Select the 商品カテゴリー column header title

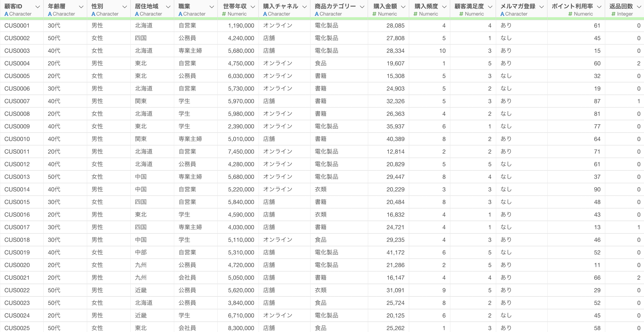(x=335, y=6)
